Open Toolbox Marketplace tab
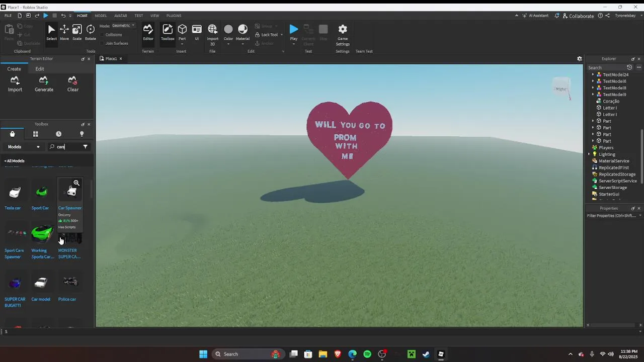 point(13,134)
